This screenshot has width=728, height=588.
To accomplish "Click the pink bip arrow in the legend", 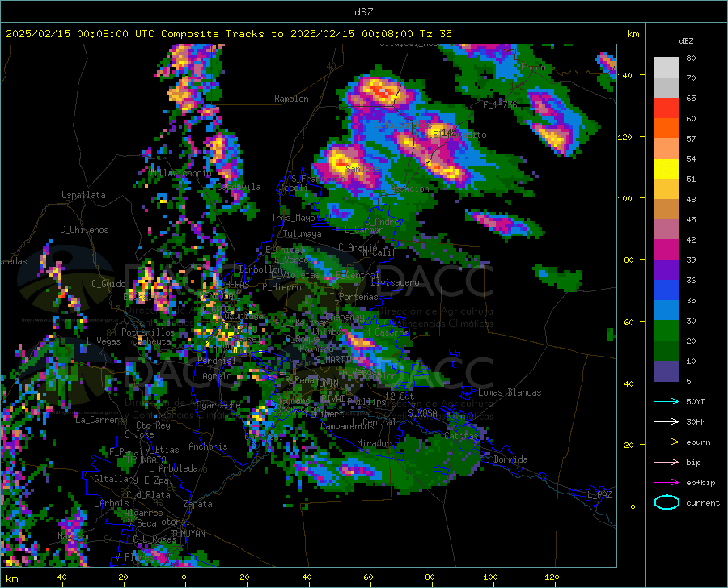I will 667,463.
